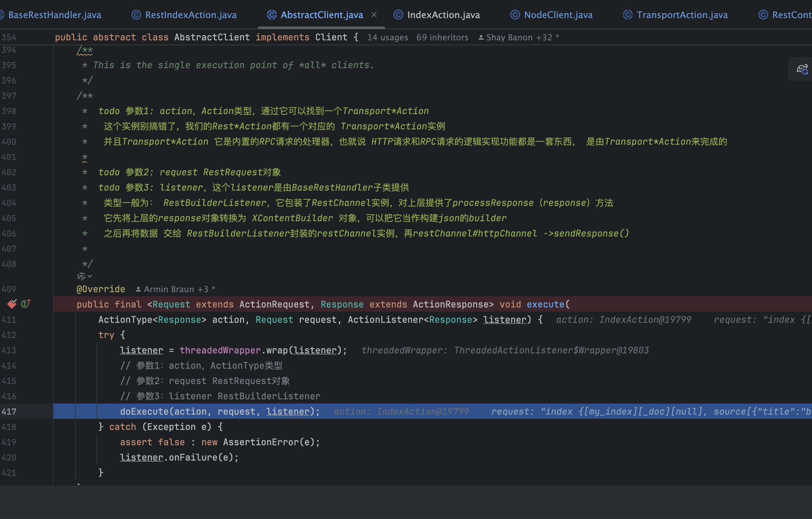Click the ThreadedActionListener$Wrapper@19803 debug hint
Screen dimensions: 812x519
[551, 350]
